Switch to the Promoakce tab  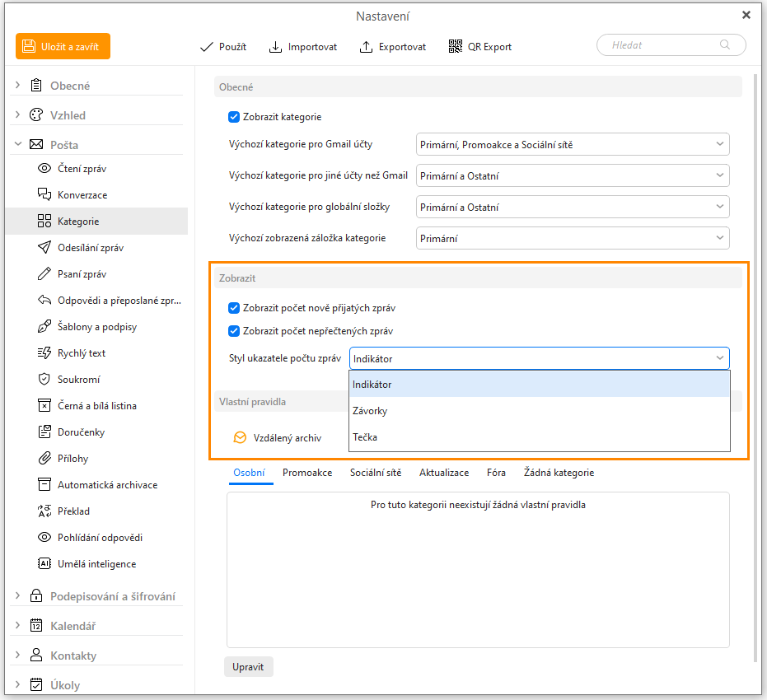pos(307,473)
